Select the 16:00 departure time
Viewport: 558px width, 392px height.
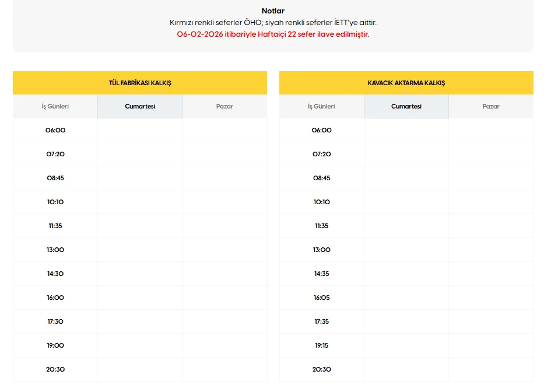[x=55, y=297]
